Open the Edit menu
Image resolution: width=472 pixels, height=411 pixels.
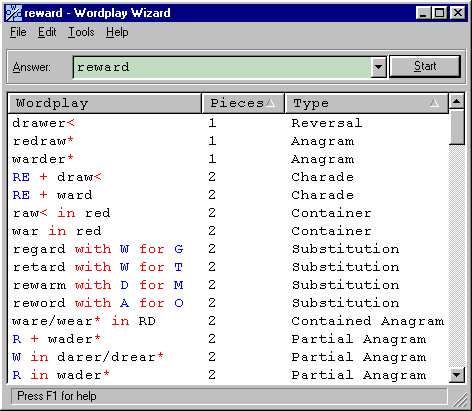(47, 32)
